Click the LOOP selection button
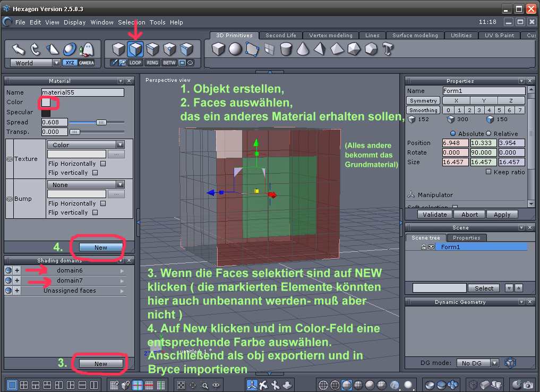540x392 pixels. pos(135,63)
